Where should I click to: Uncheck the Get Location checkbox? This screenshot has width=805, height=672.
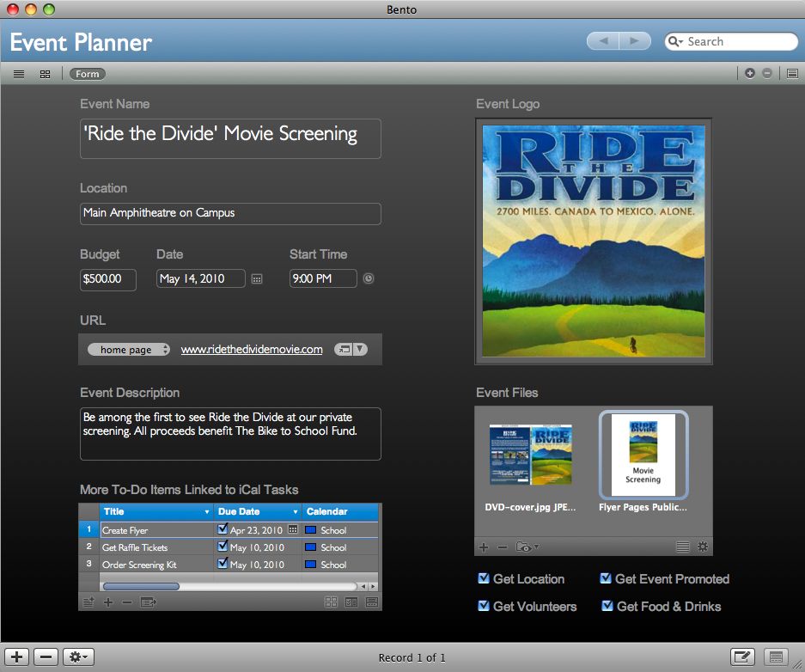point(484,578)
